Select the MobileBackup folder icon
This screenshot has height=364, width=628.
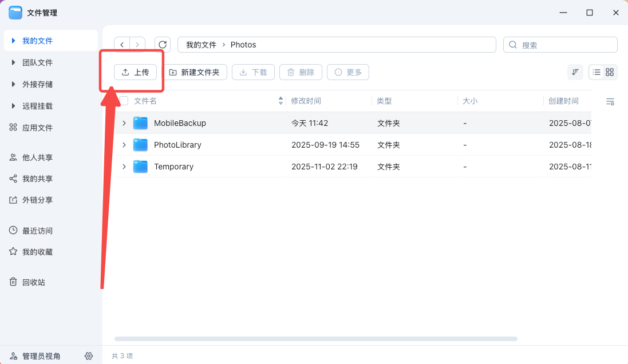click(x=140, y=123)
